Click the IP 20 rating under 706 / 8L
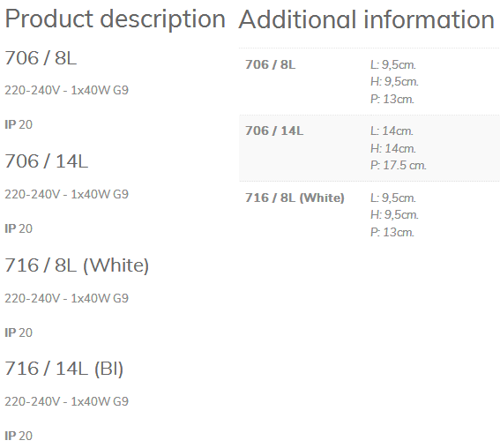This screenshot has height=448, width=500. [x=19, y=124]
